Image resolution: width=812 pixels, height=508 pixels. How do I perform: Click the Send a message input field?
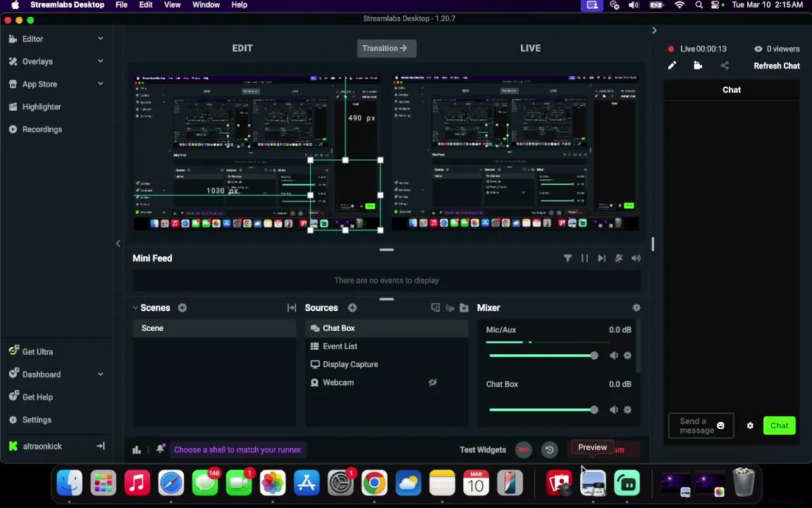[701, 425]
